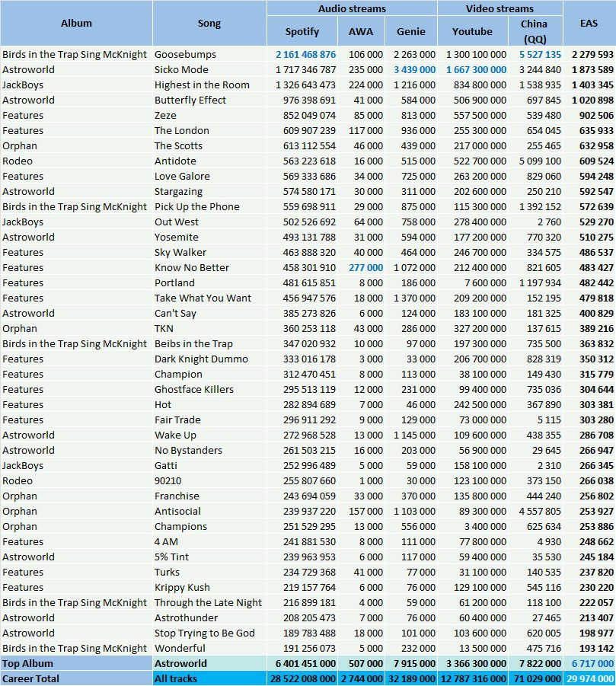Click the Hot song cell
Viewport: 616px width, 686px height.
pos(209,405)
